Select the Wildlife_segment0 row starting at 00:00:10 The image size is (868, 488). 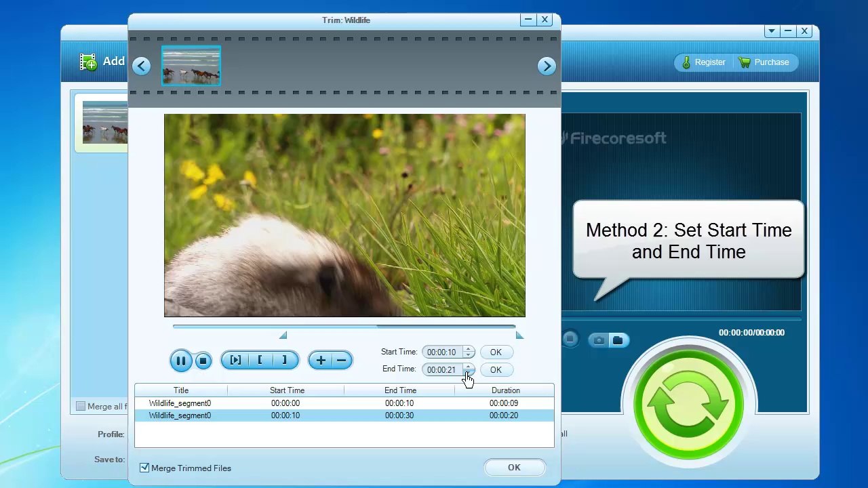point(344,415)
